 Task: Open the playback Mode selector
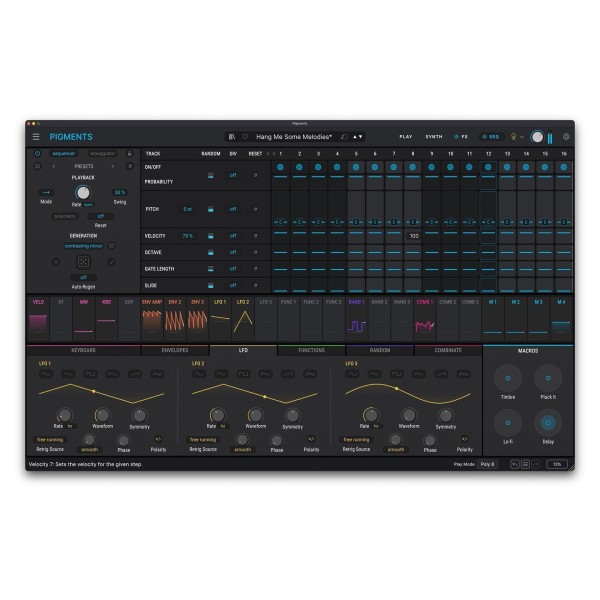click(x=46, y=192)
